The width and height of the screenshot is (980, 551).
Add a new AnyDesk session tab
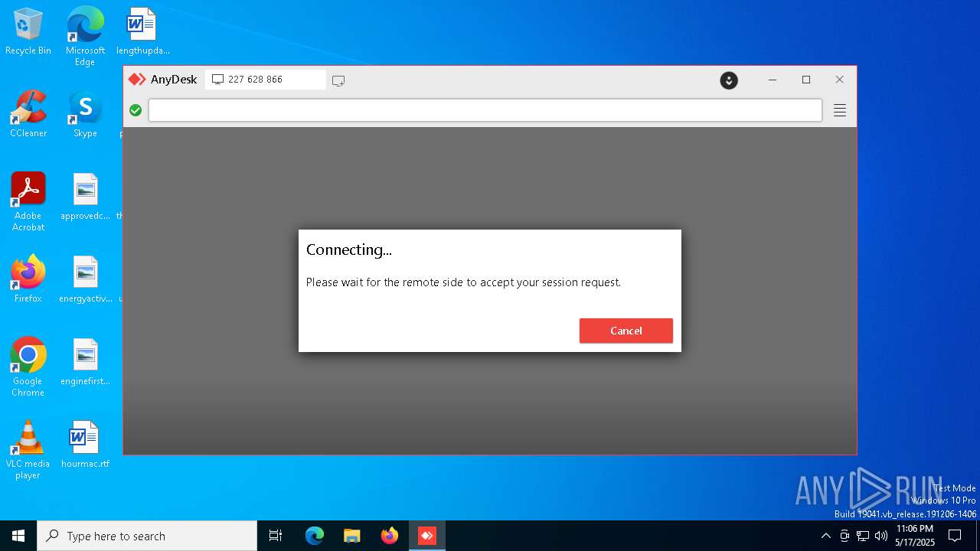338,80
